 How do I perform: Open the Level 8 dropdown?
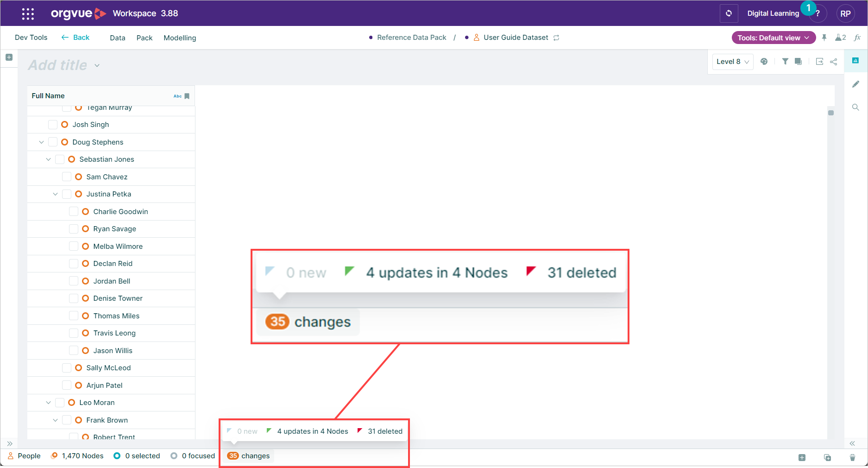point(732,62)
